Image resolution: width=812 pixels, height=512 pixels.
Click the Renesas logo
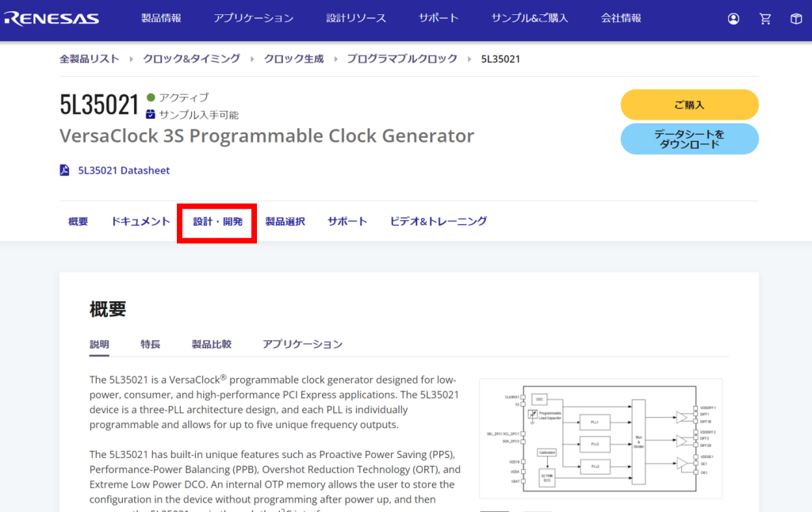click(x=51, y=18)
